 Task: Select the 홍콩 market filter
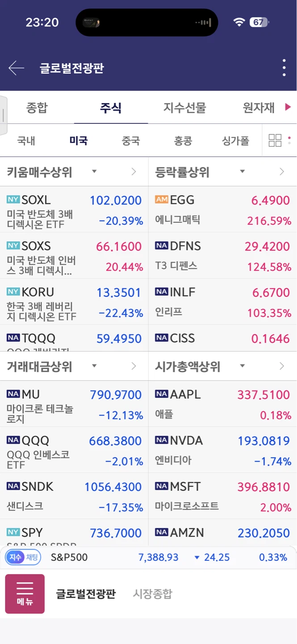[x=183, y=141]
